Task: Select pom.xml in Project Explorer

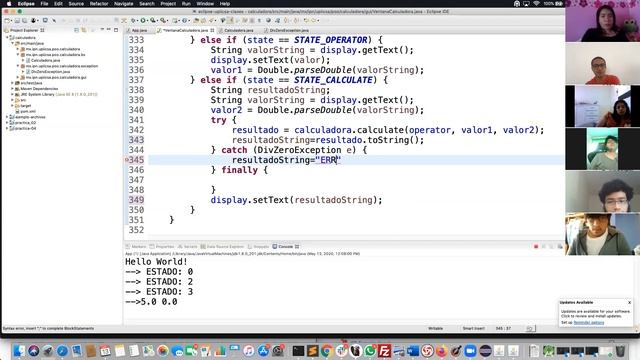Action: [x=28, y=111]
